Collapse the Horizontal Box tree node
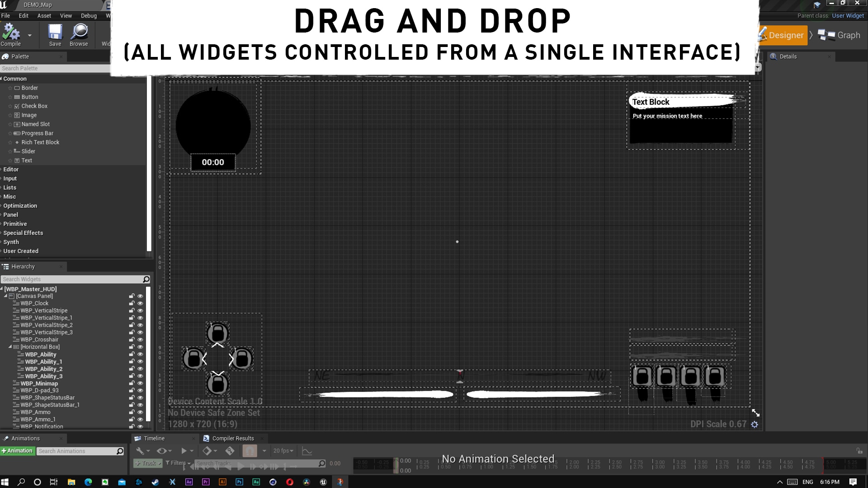 point(10,347)
